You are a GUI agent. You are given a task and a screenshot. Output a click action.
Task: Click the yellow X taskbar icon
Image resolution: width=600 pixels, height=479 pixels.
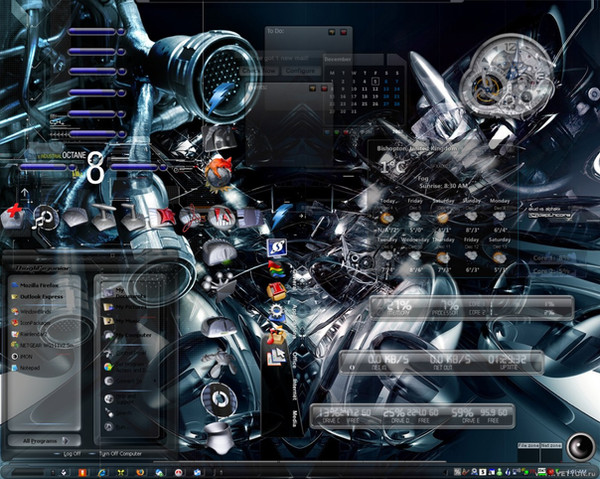click(121, 472)
